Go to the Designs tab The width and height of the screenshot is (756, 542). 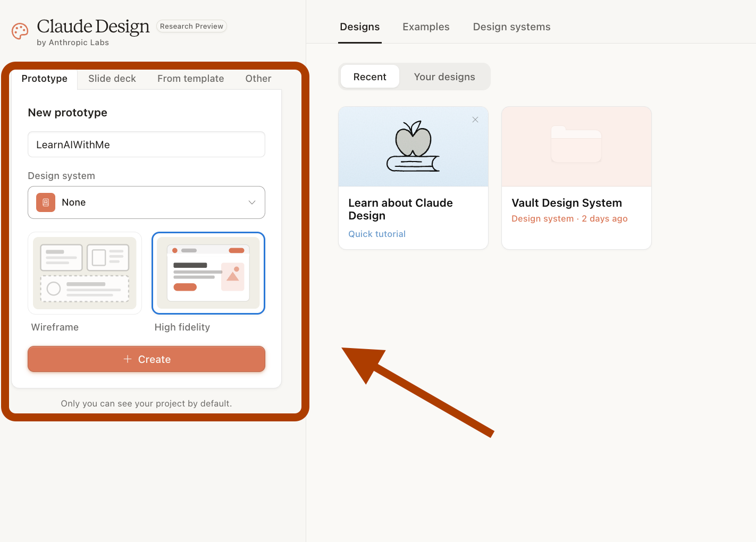point(360,27)
